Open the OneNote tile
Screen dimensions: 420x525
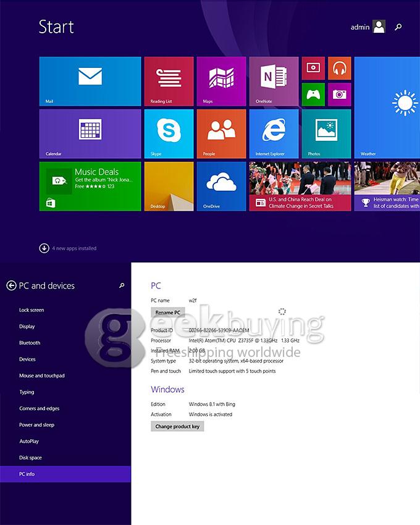(274, 82)
